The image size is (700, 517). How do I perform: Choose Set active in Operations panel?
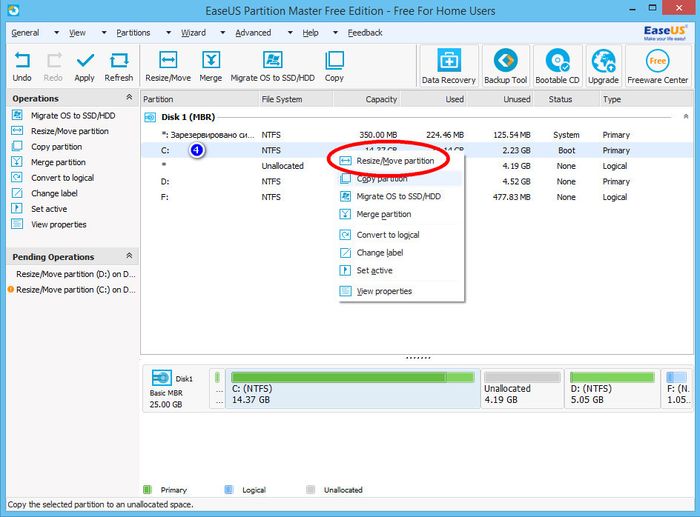49,209
